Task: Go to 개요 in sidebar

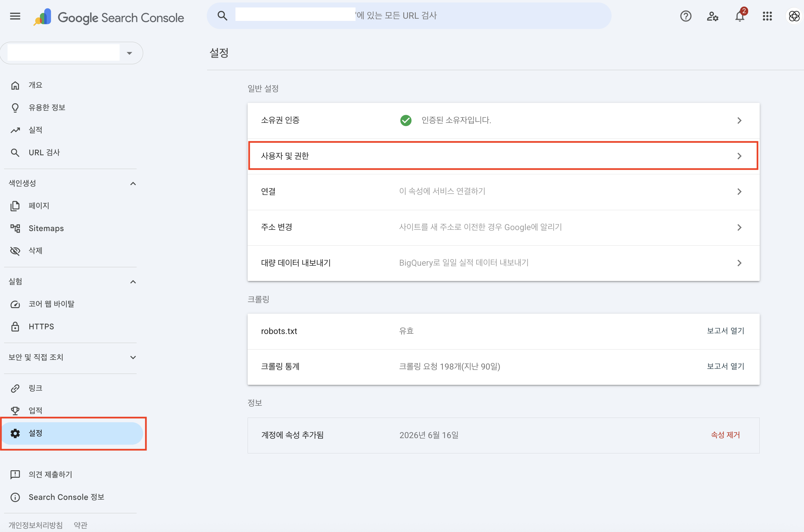Action: click(35, 85)
